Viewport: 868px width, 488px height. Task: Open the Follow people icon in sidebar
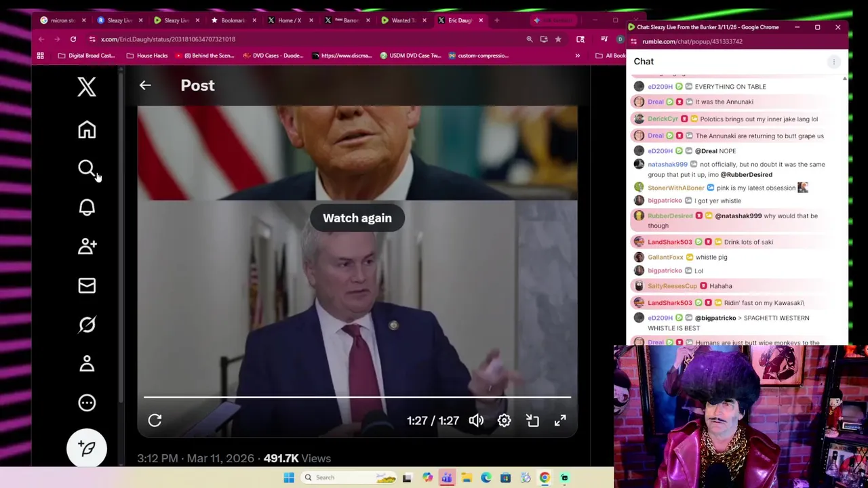pyautogui.click(x=87, y=246)
